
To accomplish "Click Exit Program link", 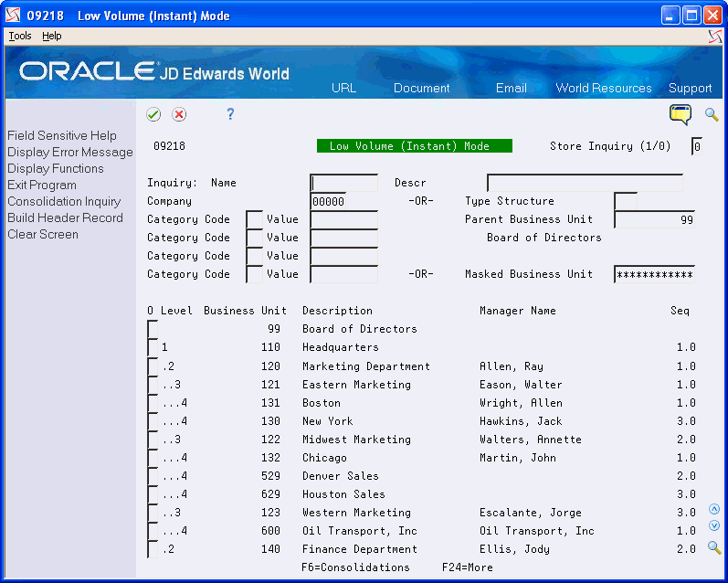I will click(x=42, y=185).
